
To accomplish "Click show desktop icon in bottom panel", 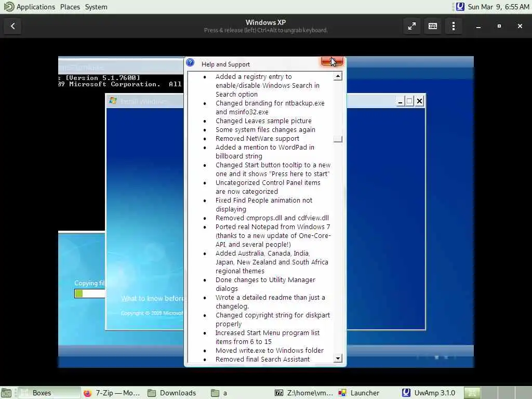I will [x=6, y=393].
